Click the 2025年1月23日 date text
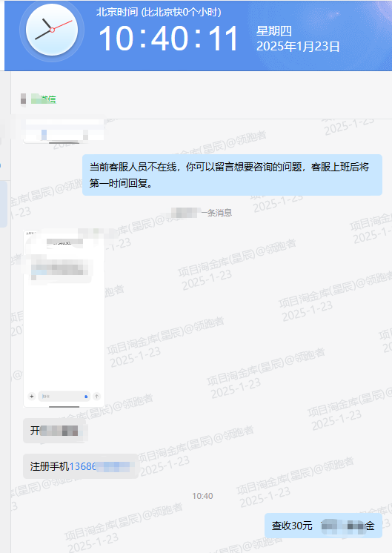This screenshot has height=553, width=392. 298,46
